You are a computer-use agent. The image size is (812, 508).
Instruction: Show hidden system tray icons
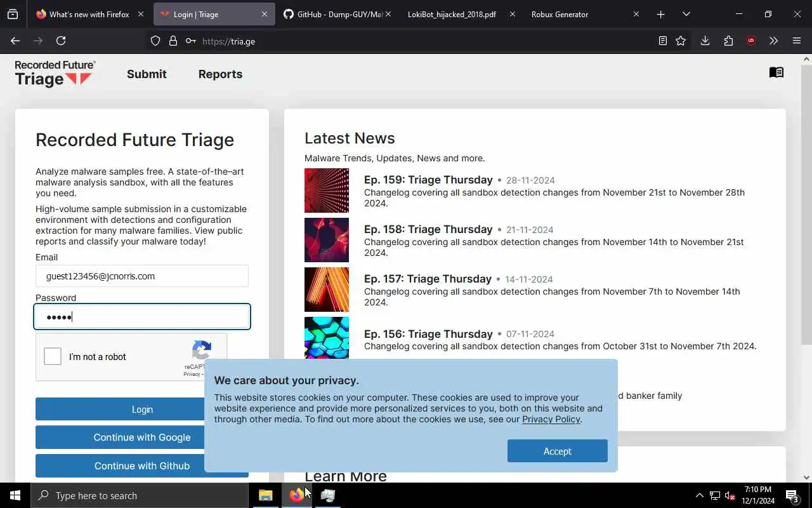pos(700,495)
